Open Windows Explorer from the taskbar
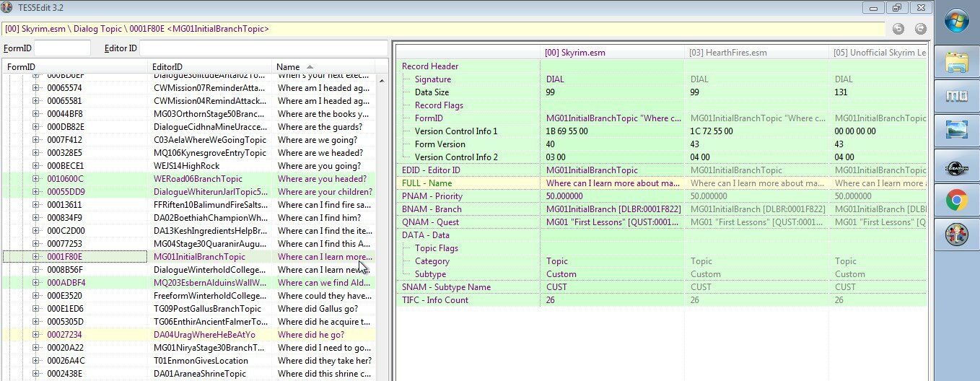The width and height of the screenshot is (980, 381). click(957, 63)
